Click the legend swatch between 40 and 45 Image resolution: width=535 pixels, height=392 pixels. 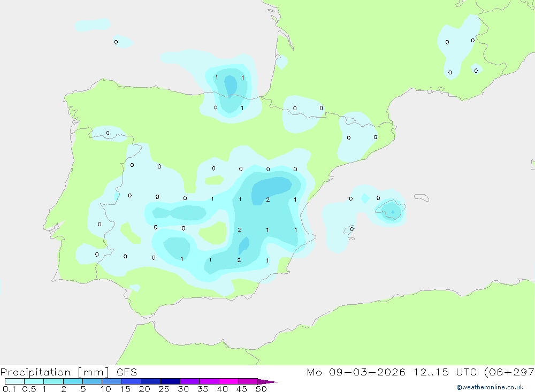click(228, 381)
